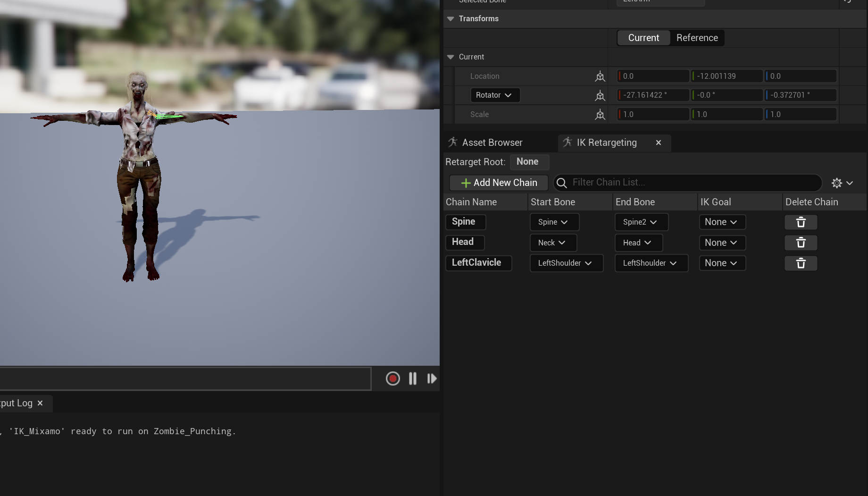Click the Filter Chain List field

click(688, 183)
